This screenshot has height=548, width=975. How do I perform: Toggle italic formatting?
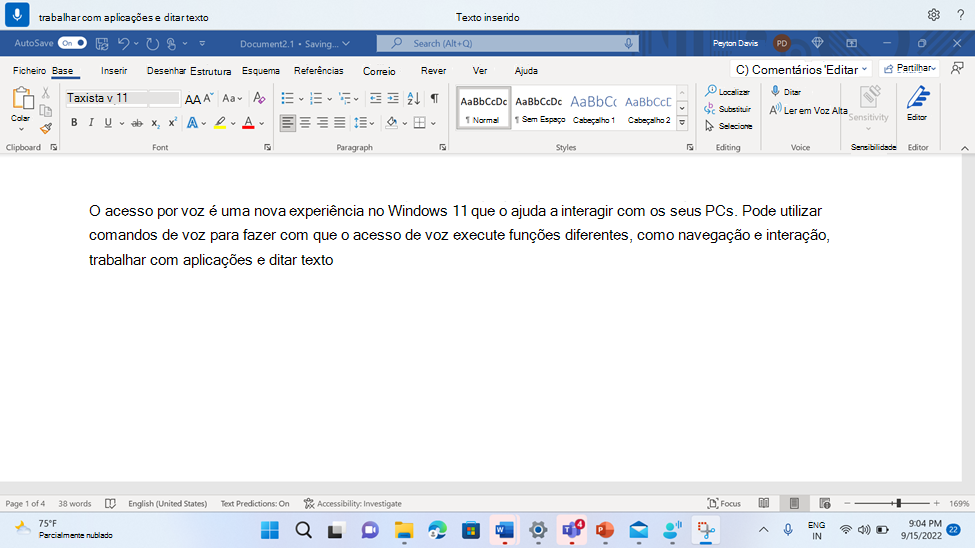click(x=91, y=123)
